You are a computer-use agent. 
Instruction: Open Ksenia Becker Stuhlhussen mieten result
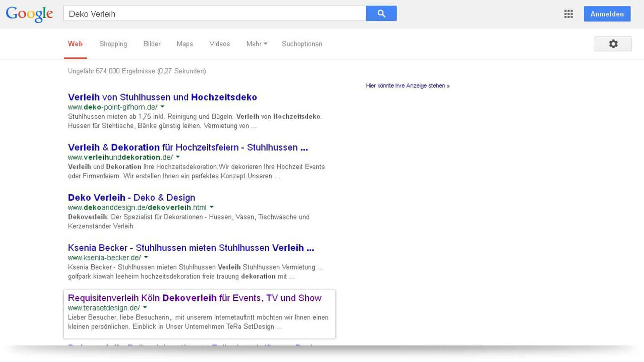(191, 248)
